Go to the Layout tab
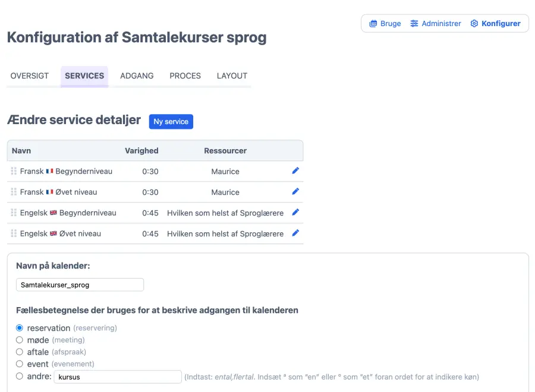Viewport: 535px width, 392px height. click(232, 76)
